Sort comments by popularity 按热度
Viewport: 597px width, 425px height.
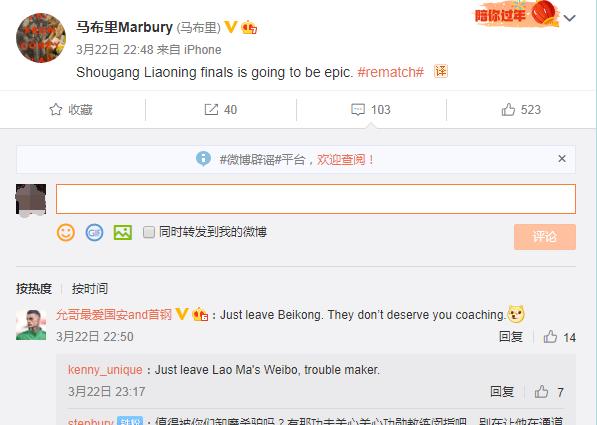click(34, 289)
